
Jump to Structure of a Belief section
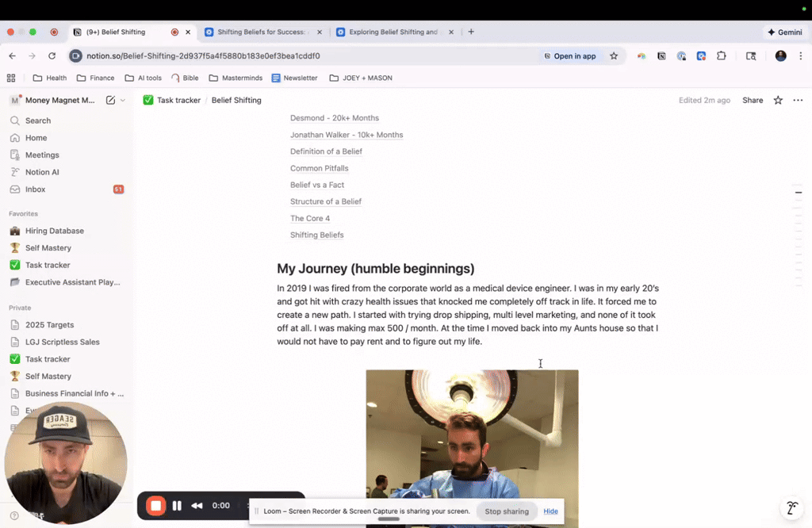click(x=326, y=201)
